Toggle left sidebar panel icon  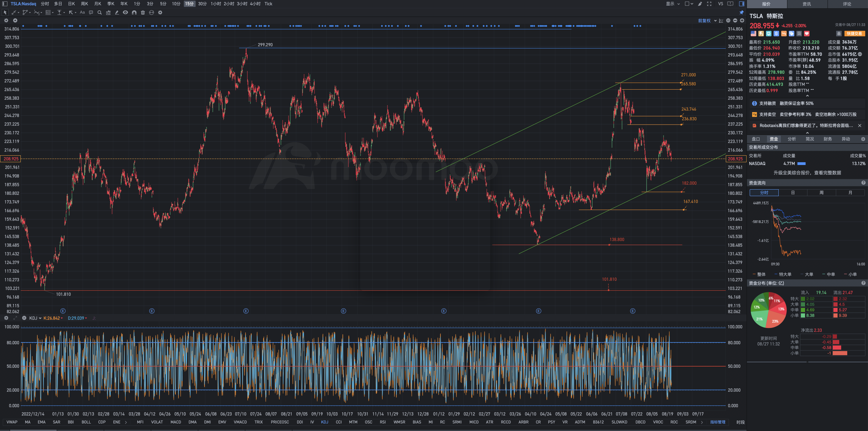(5, 4)
